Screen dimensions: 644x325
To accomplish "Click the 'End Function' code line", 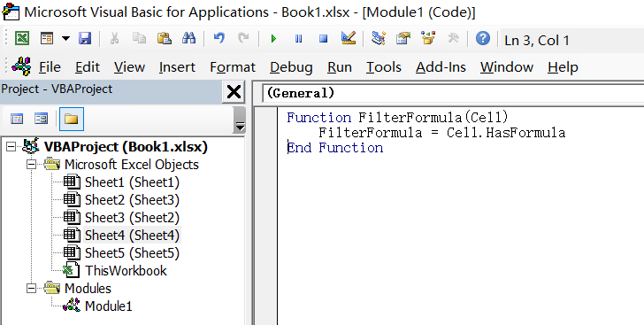I will tap(335, 148).
